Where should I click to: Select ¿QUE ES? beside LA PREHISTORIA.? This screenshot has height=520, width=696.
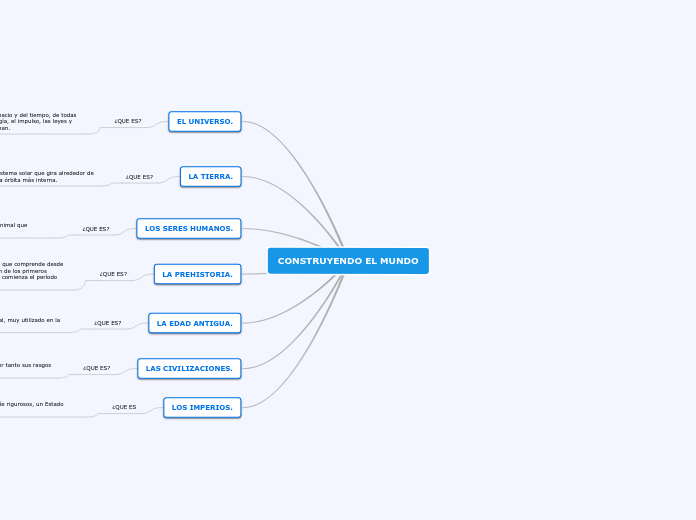113,274
